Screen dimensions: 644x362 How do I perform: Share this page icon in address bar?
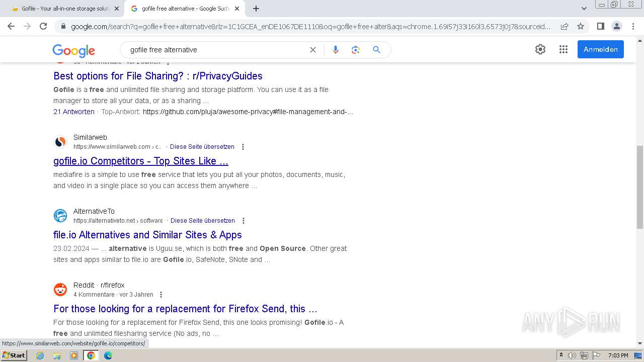565,26
